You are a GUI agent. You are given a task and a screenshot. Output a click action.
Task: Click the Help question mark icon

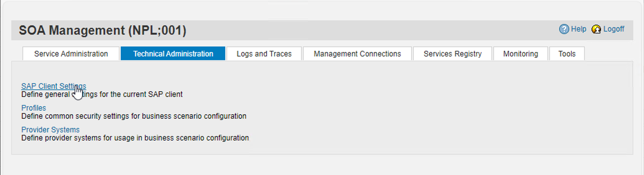click(564, 29)
